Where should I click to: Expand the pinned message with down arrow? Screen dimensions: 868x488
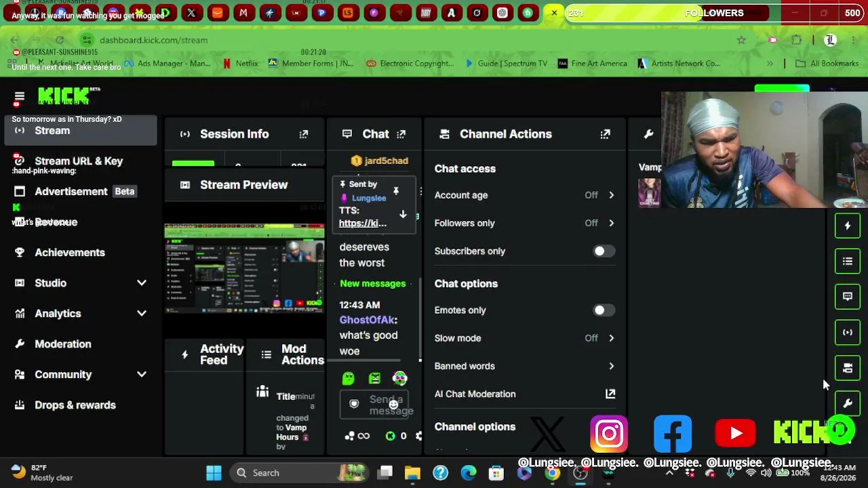tap(403, 214)
